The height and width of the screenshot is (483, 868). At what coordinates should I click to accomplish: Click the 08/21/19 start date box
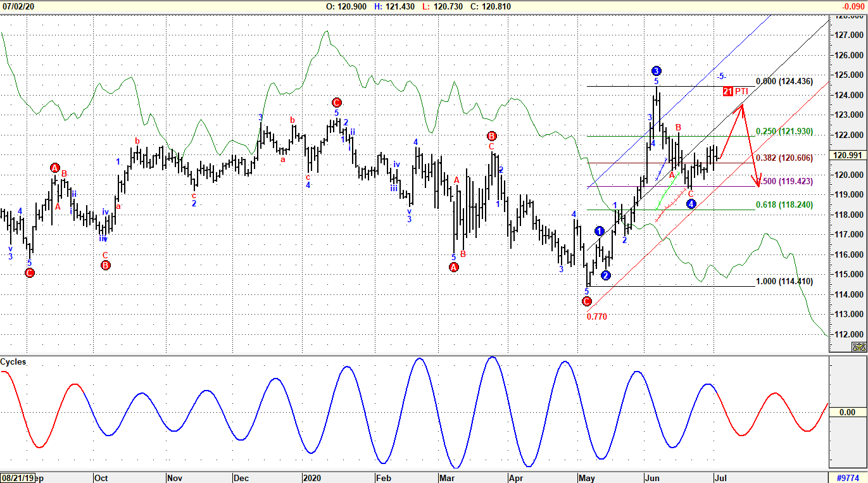tap(17, 477)
